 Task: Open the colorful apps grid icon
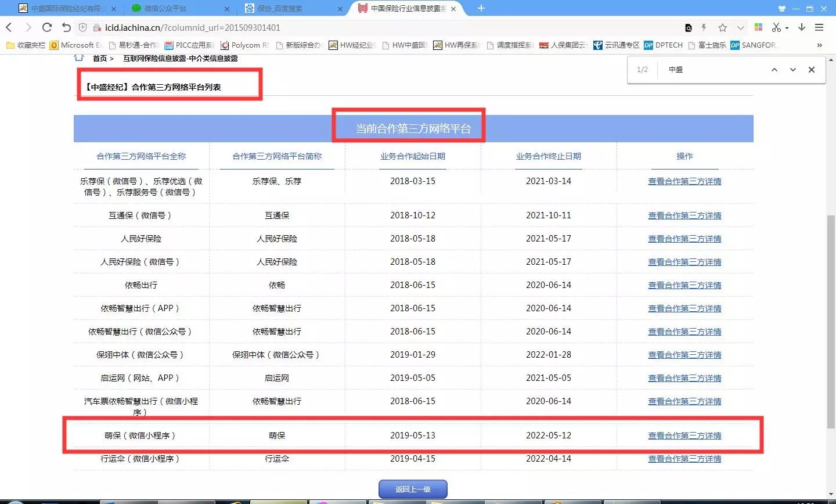[758, 27]
